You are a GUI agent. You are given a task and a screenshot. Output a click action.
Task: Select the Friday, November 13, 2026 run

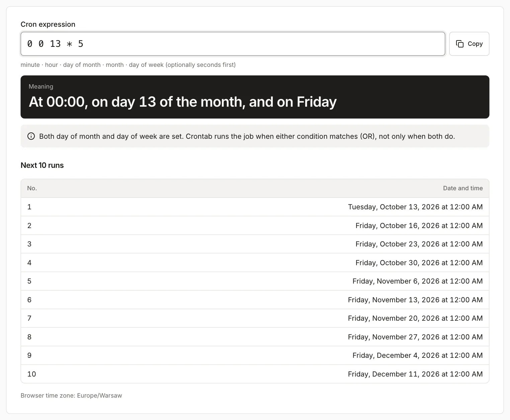coord(255,300)
